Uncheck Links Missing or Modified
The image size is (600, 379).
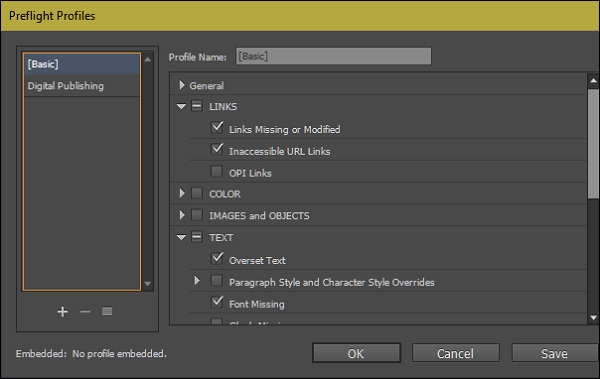coord(217,127)
